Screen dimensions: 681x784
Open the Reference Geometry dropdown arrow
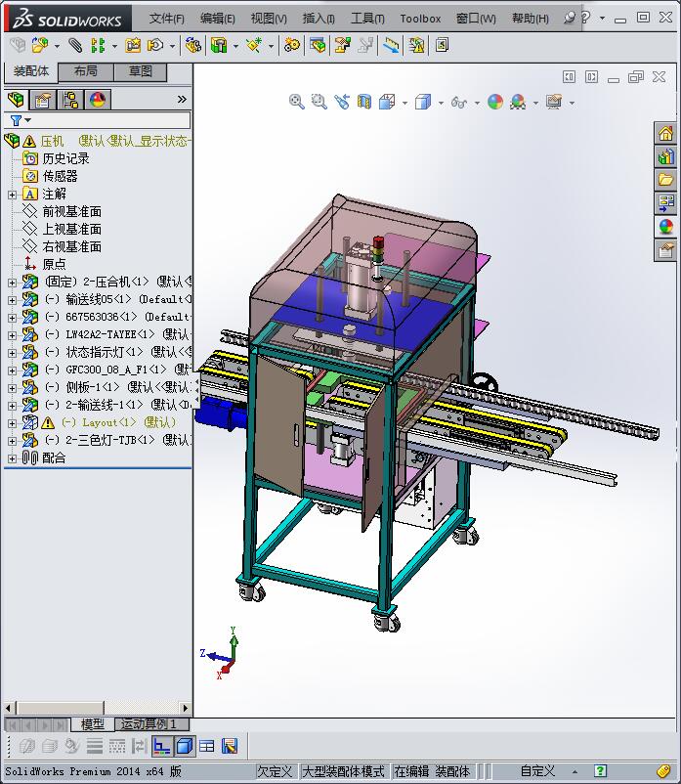click(x=272, y=47)
